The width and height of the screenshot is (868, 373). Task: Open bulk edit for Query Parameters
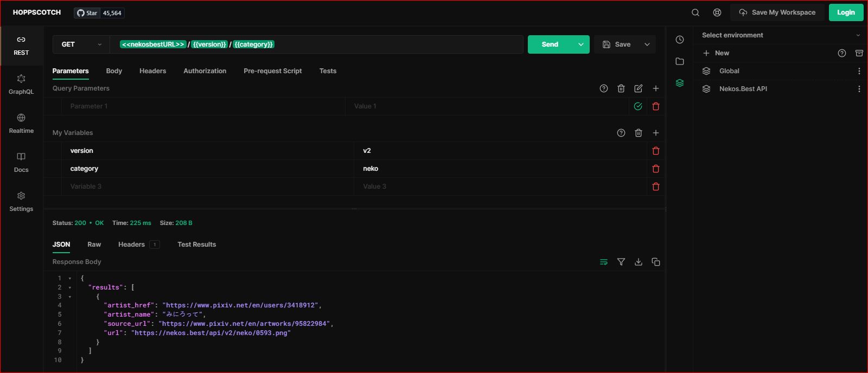(639, 88)
